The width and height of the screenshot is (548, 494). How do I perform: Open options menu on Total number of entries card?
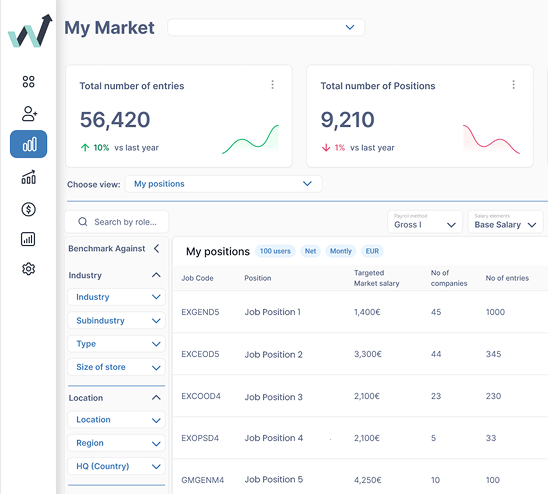pos(273,85)
